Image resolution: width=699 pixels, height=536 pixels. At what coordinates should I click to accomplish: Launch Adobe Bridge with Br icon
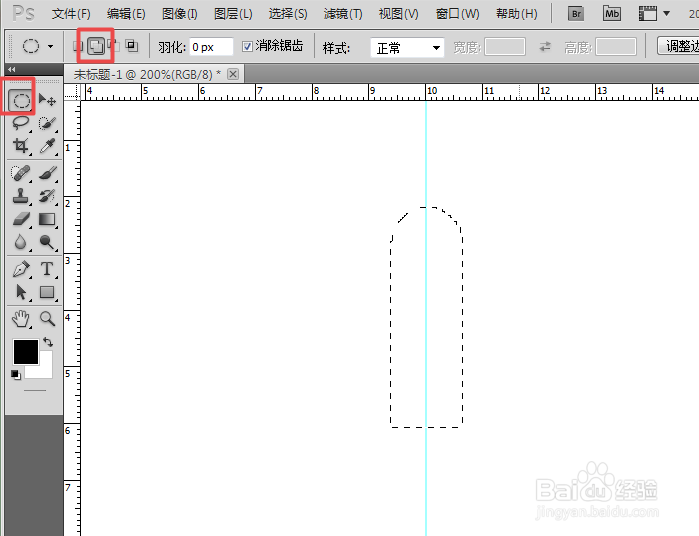[x=576, y=13]
